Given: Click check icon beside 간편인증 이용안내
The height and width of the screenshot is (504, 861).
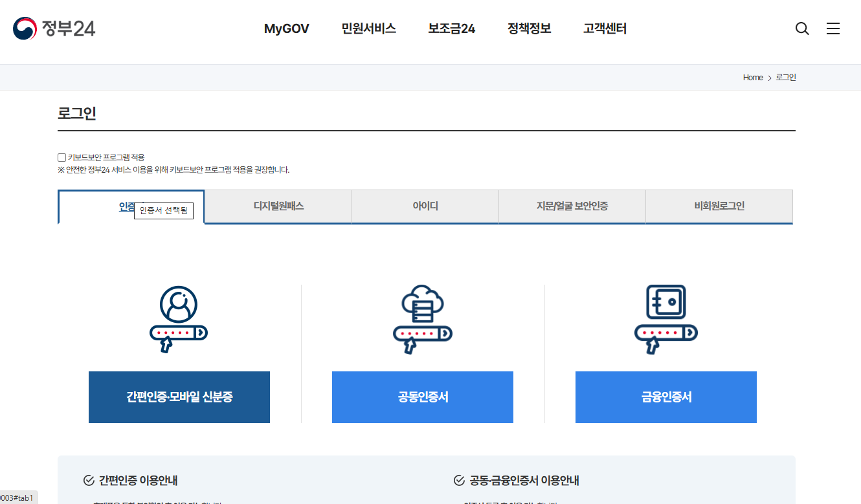Looking at the screenshot, I should click(89, 479).
